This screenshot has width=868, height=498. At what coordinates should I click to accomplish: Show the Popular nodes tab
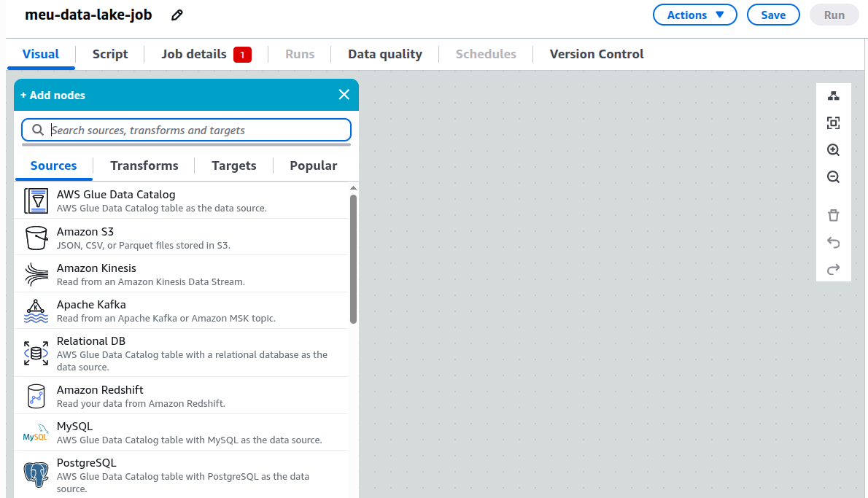(314, 166)
